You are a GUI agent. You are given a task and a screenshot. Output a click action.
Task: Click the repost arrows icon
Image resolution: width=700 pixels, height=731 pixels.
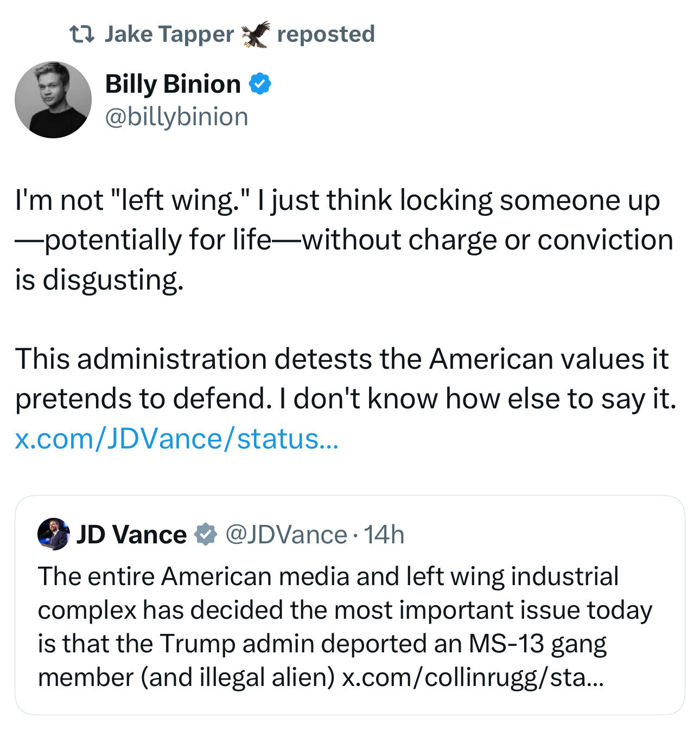click(x=82, y=34)
